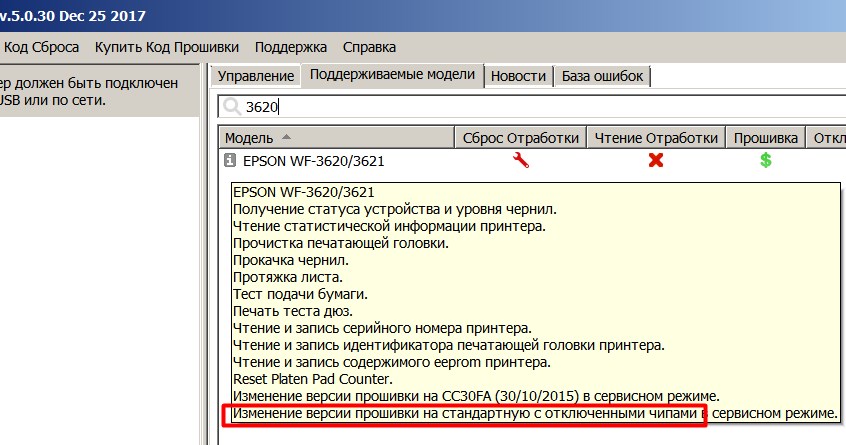This screenshot has width=846, height=445.
Task: Click line Чтение статистической информации принтера
Action: [389, 226]
